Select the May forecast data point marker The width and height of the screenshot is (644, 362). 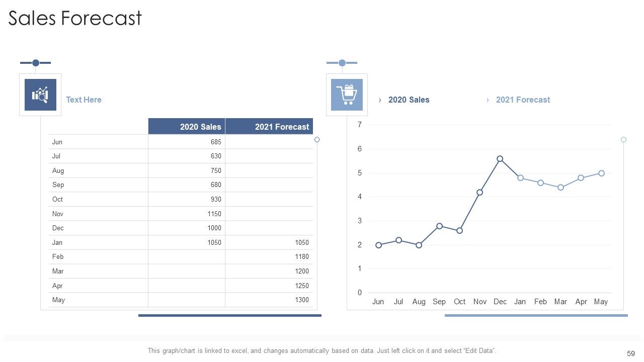[x=601, y=173]
